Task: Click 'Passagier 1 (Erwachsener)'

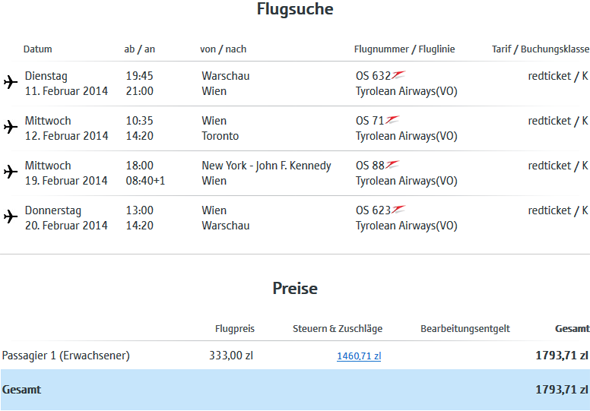Action: point(66,356)
